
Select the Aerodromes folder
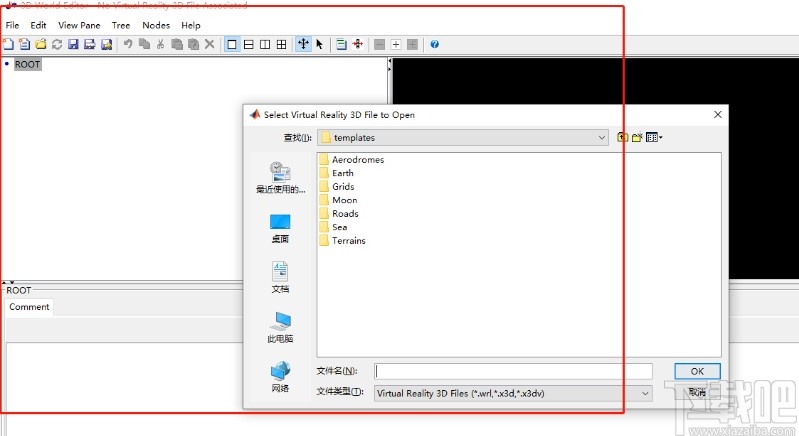click(x=352, y=159)
